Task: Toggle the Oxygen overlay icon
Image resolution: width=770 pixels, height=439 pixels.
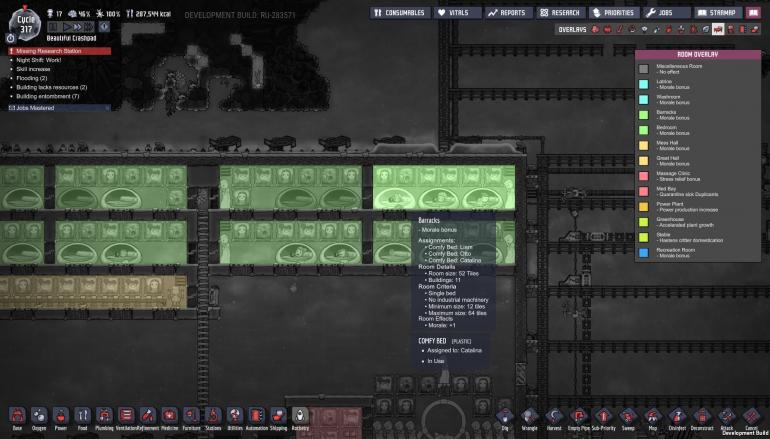Action: pos(595,29)
